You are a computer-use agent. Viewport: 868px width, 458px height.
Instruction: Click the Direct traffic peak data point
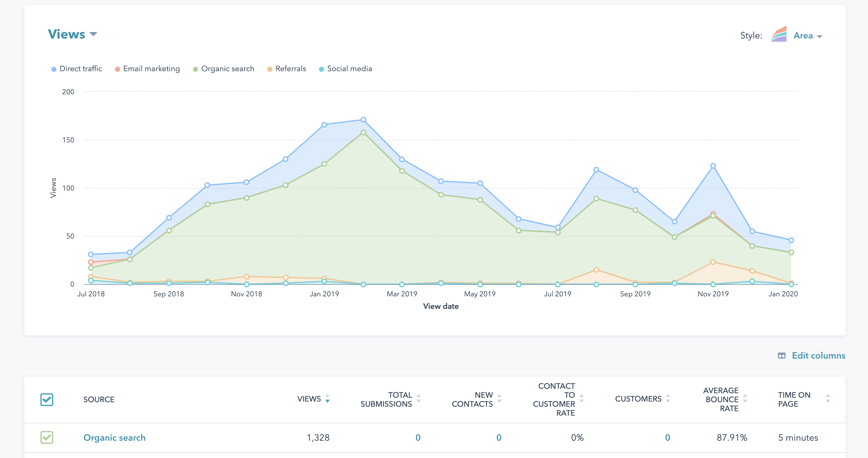point(363,120)
